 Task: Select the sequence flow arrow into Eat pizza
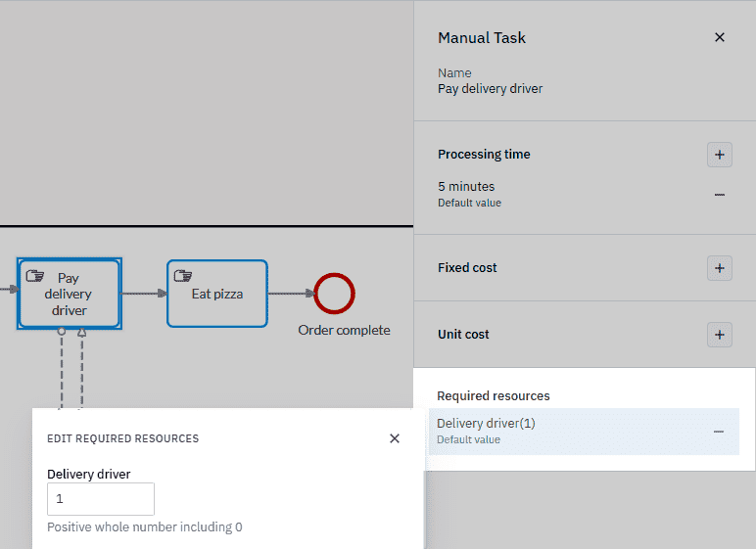tap(144, 294)
